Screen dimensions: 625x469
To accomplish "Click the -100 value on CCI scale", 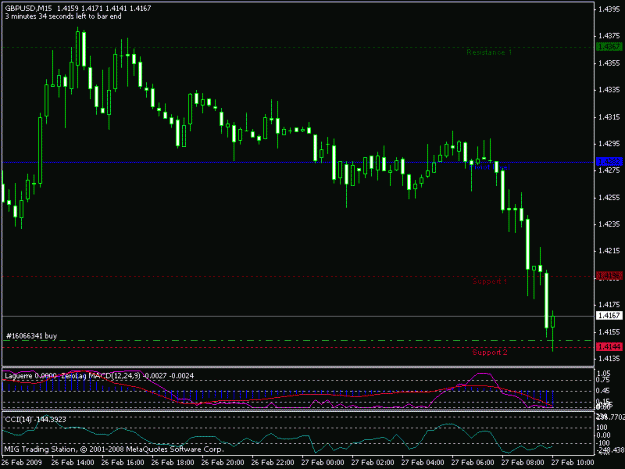I will pyautogui.click(x=603, y=443).
